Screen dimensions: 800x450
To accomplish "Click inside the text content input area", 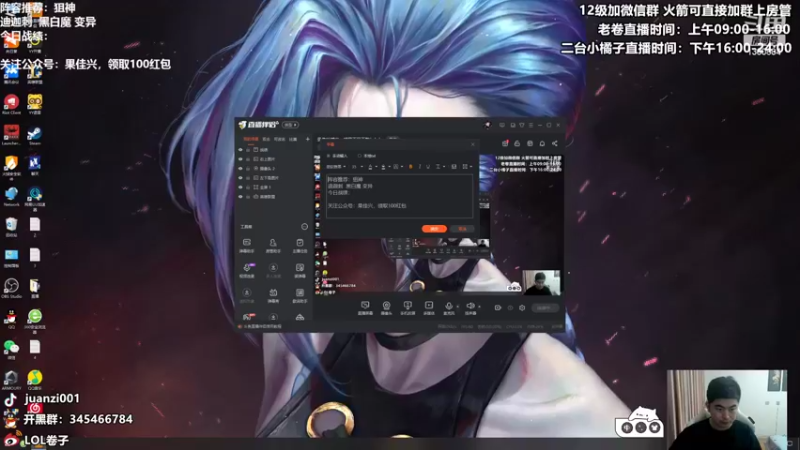I will (x=399, y=196).
